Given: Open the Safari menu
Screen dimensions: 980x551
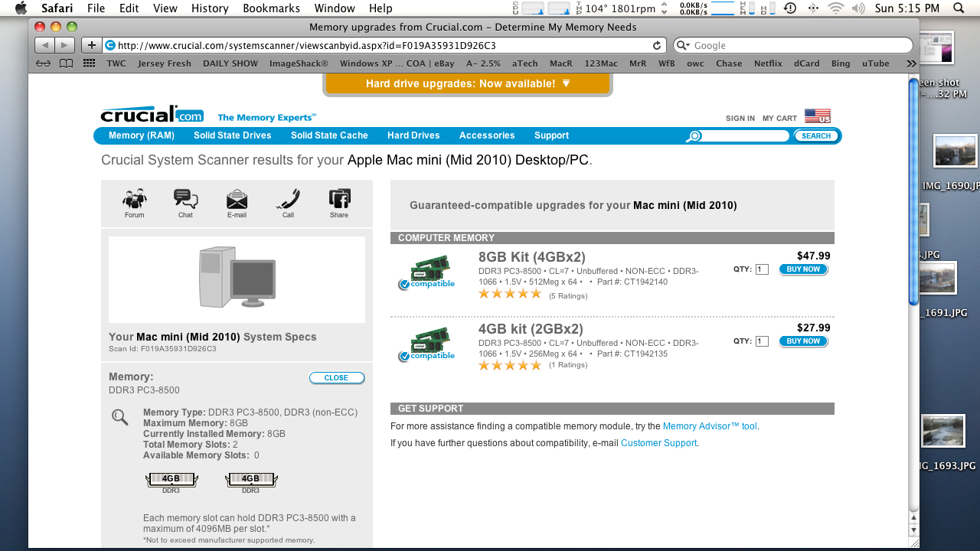Looking at the screenshot, I should click(x=57, y=8).
